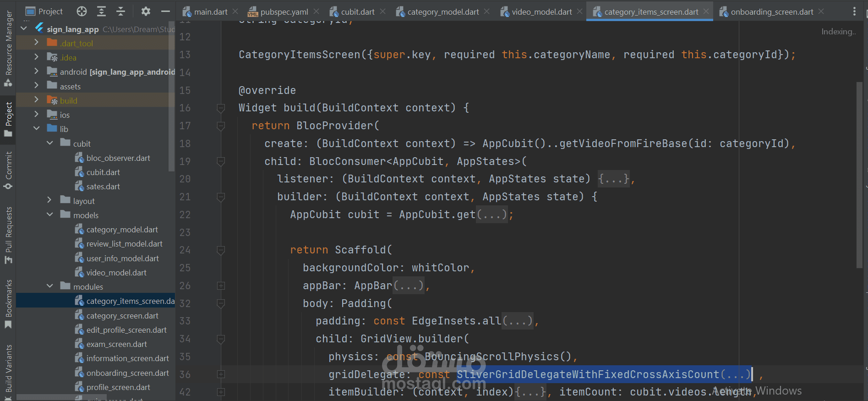
Task: Click the Select Opened File target icon
Action: [x=82, y=11]
